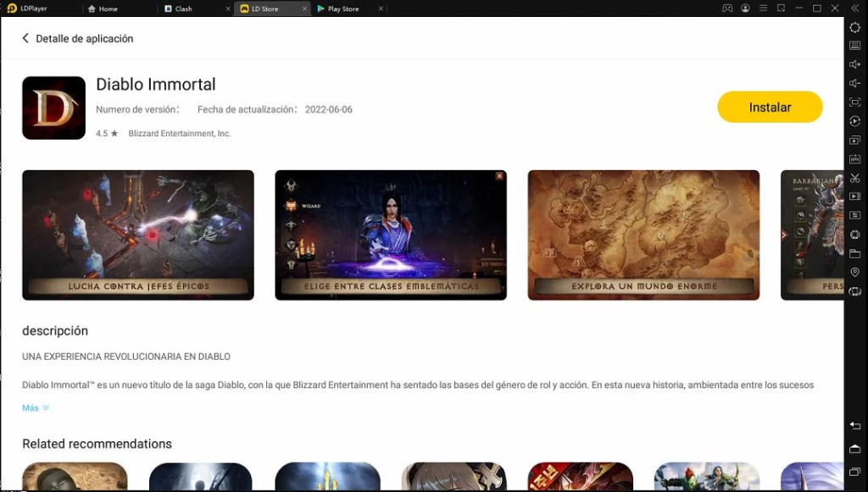
Task: Open the Elige entre clases emblemáticas screenshot
Action: [391, 235]
